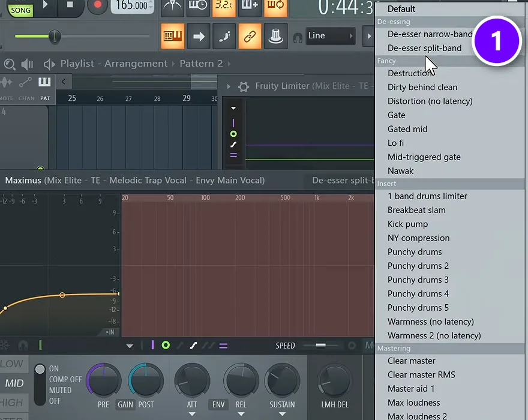Select the LOW band tab

pos(12,364)
